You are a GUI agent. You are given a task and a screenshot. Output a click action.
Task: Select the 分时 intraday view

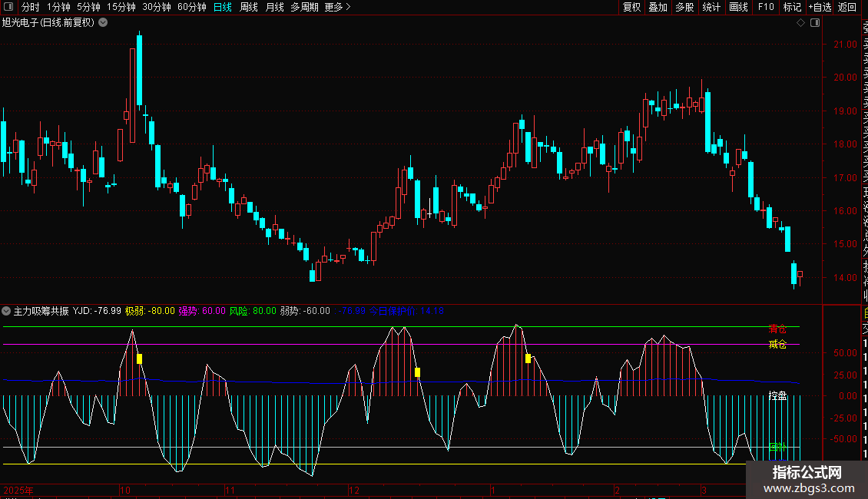pyautogui.click(x=30, y=8)
